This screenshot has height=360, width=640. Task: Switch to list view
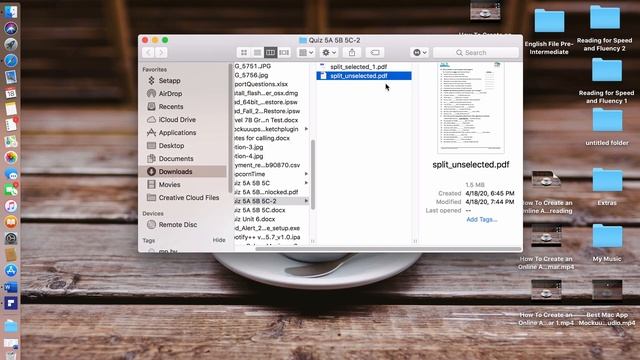point(257,52)
